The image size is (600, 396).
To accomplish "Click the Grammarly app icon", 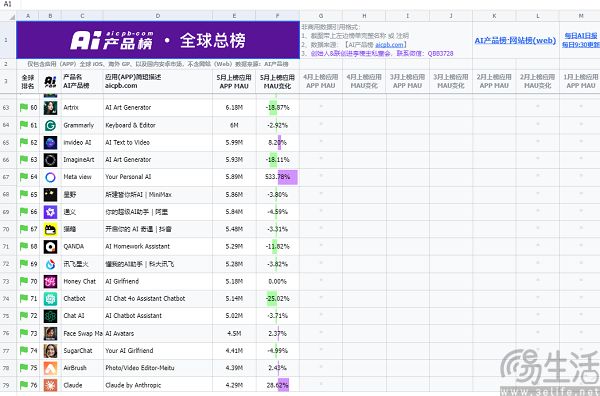I will (x=50, y=125).
